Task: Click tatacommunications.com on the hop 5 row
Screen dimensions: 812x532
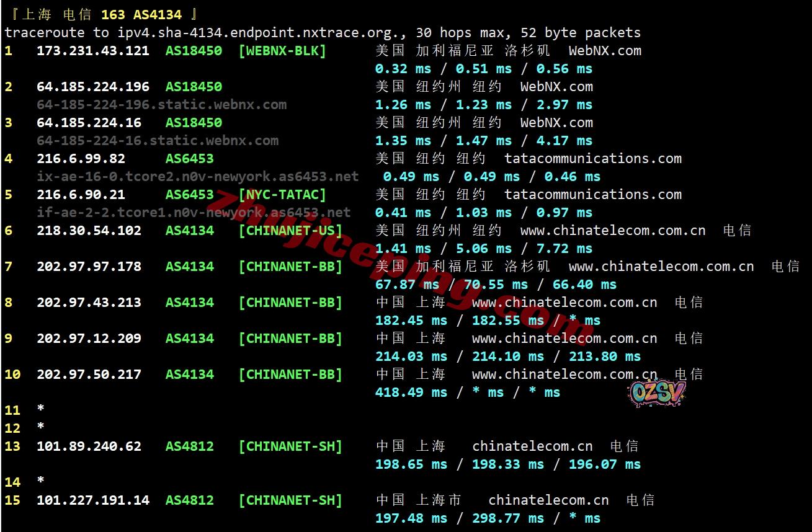Action: pyautogui.click(x=592, y=195)
